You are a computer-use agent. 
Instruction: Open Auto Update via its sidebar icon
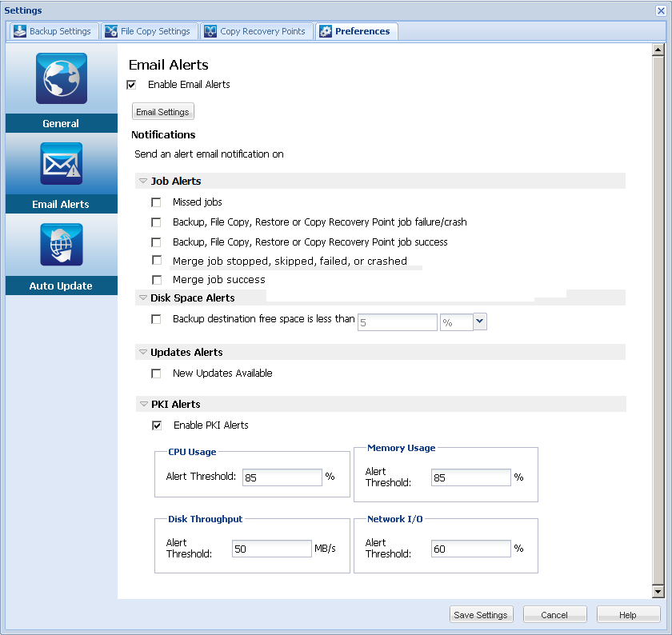61,244
